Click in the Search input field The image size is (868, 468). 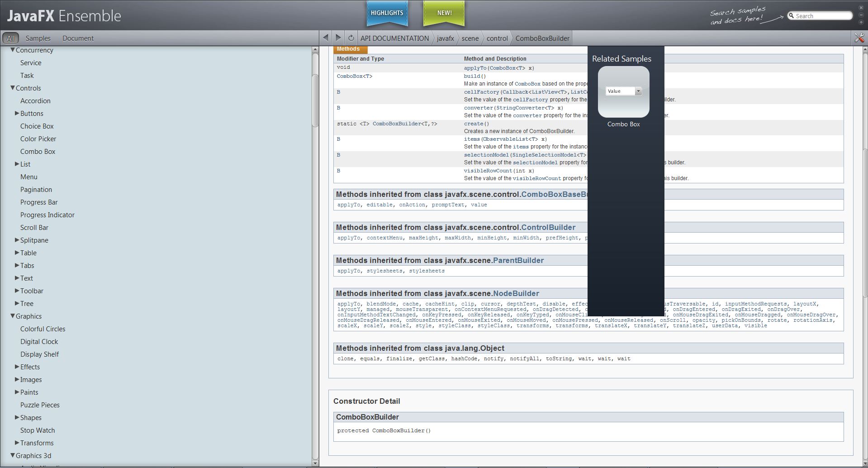coord(822,16)
